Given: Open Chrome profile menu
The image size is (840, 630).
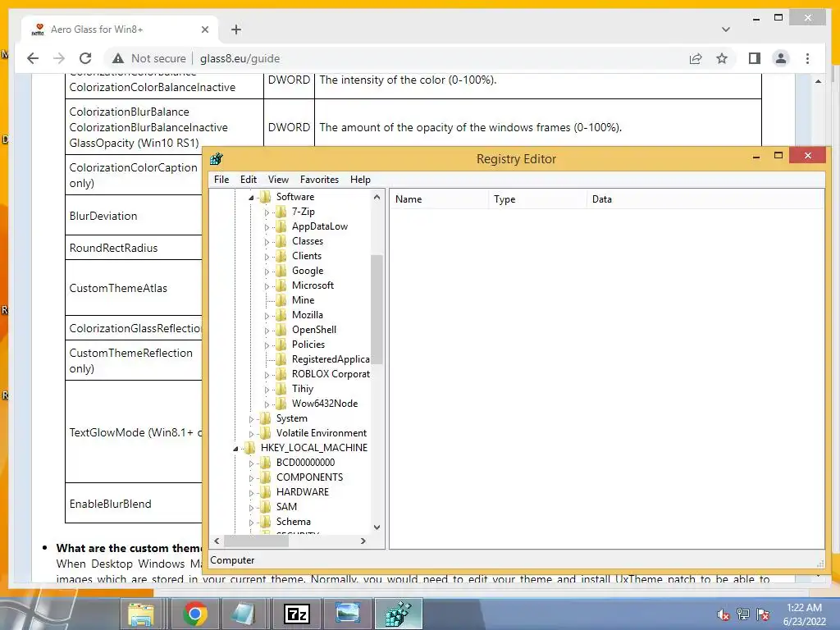Looking at the screenshot, I should (781, 58).
